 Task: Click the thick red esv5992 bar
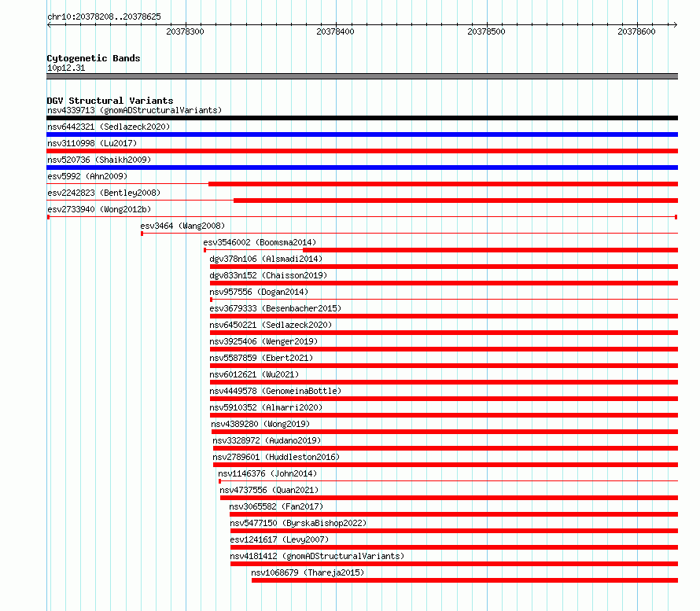444,184
